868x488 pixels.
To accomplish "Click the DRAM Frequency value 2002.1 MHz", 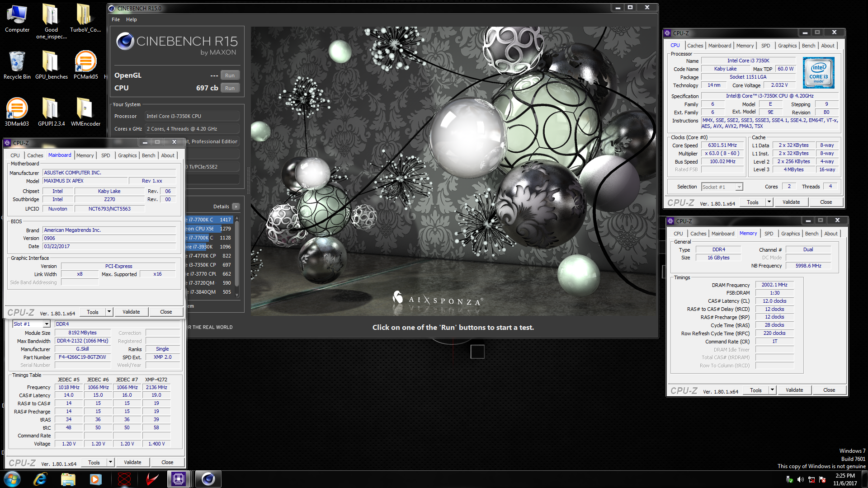I will [x=774, y=285].
